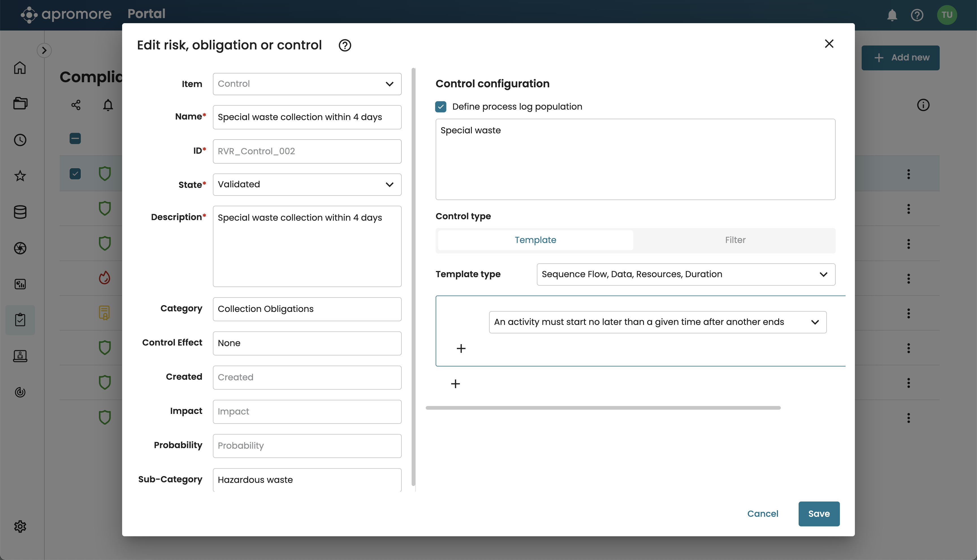This screenshot has height=560, width=977.
Task: Click the Impact input field
Action: coord(307,412)
